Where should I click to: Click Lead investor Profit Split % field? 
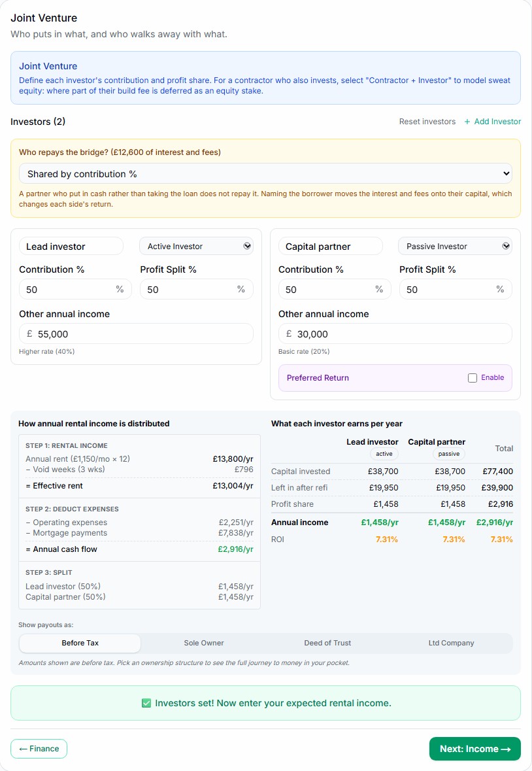(197, 289)
